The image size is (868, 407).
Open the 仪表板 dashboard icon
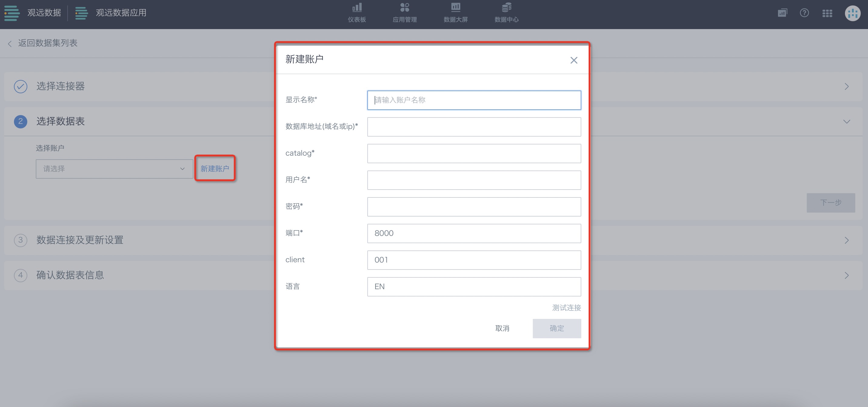[x=357, y=7]
